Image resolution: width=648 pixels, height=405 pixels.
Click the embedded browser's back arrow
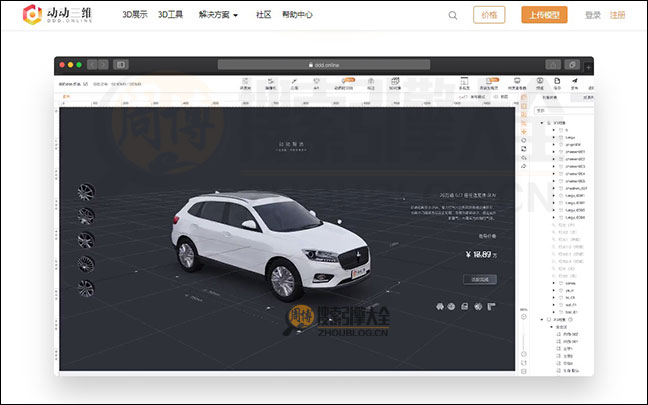click(92, 64)
